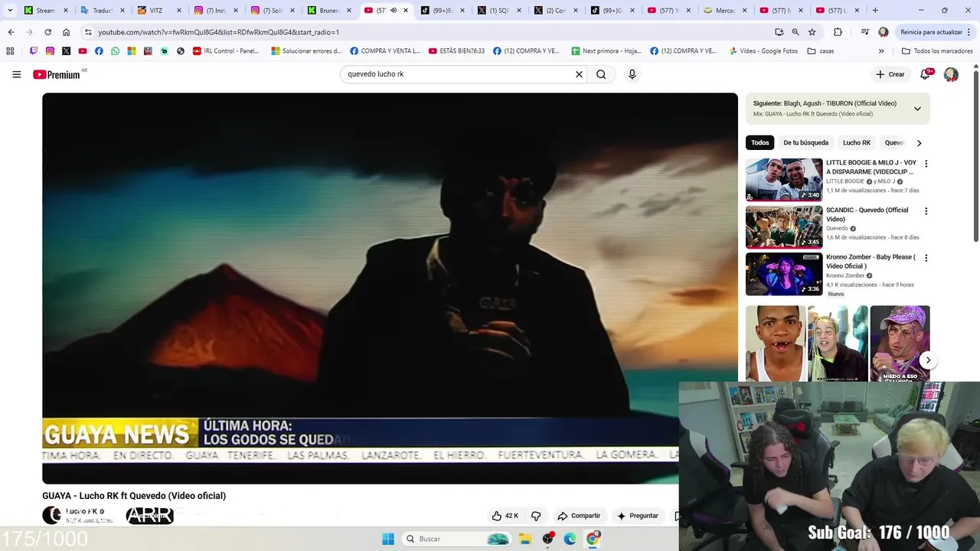Bookmark this page with the star
The width and height of the screenshot is (980, 551).
point(812,32)
